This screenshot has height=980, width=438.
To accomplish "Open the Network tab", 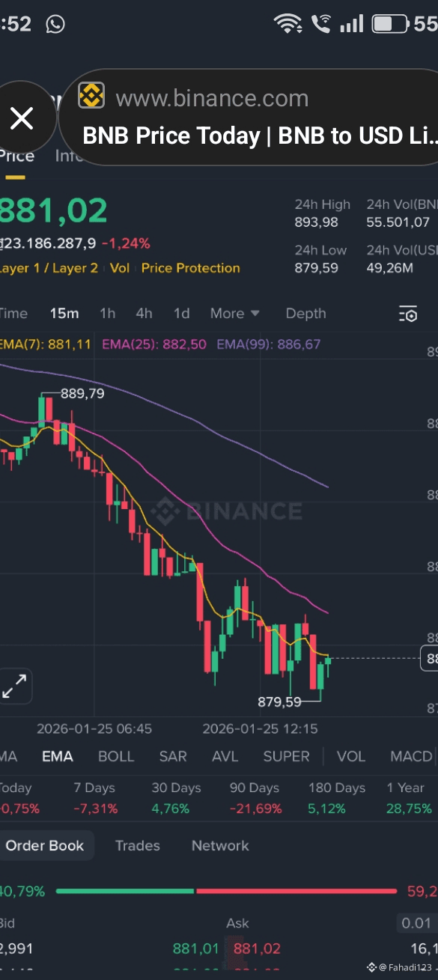I will click(220, 845).
